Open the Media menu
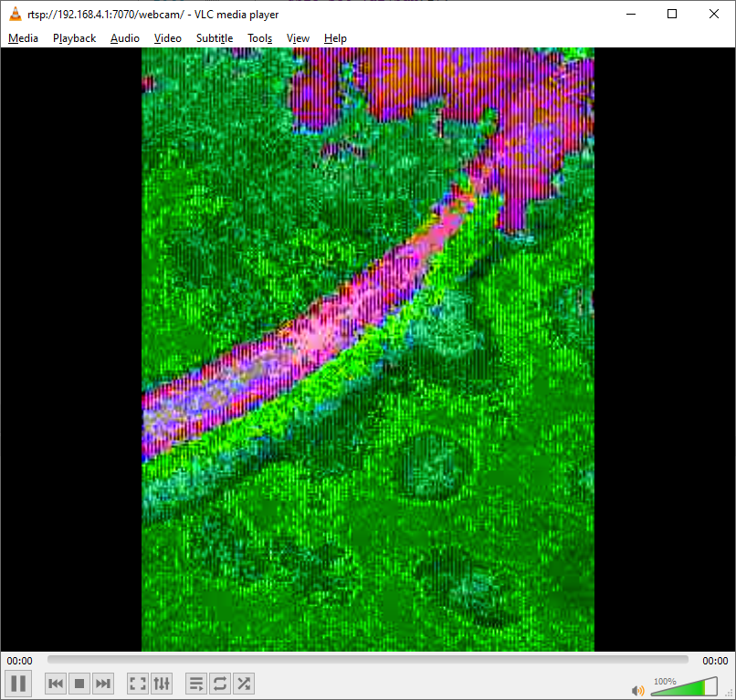 [23, 38]
